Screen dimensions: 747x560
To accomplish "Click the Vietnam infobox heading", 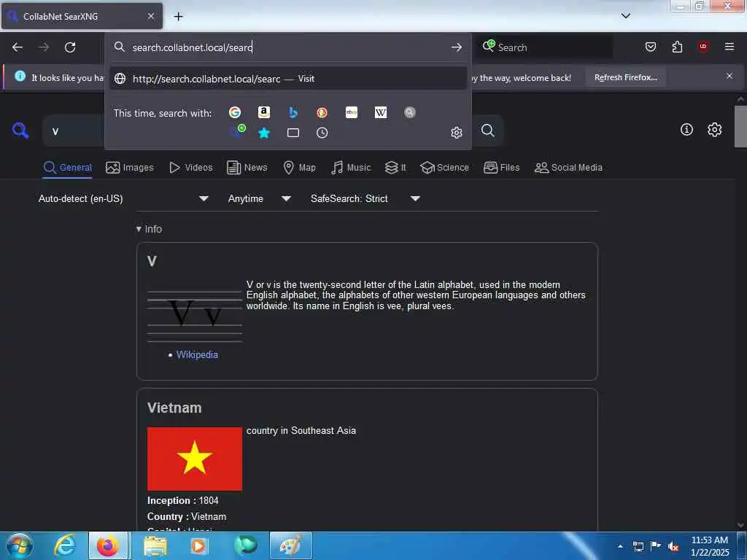I will click(174, 408).
